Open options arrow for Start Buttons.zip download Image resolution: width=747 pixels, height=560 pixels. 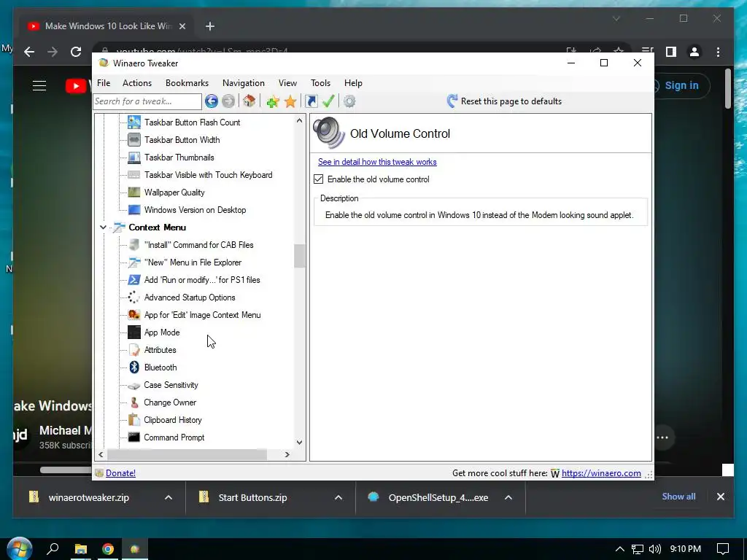338,497
